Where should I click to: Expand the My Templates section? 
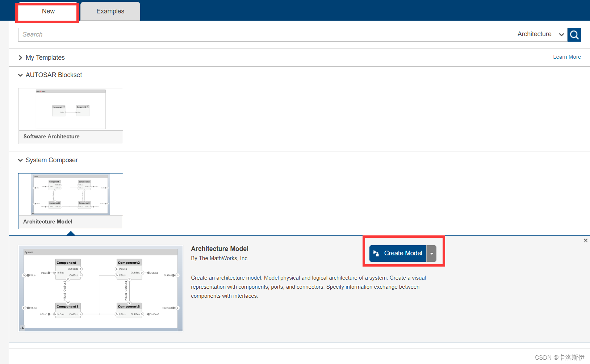pos(41,58)
